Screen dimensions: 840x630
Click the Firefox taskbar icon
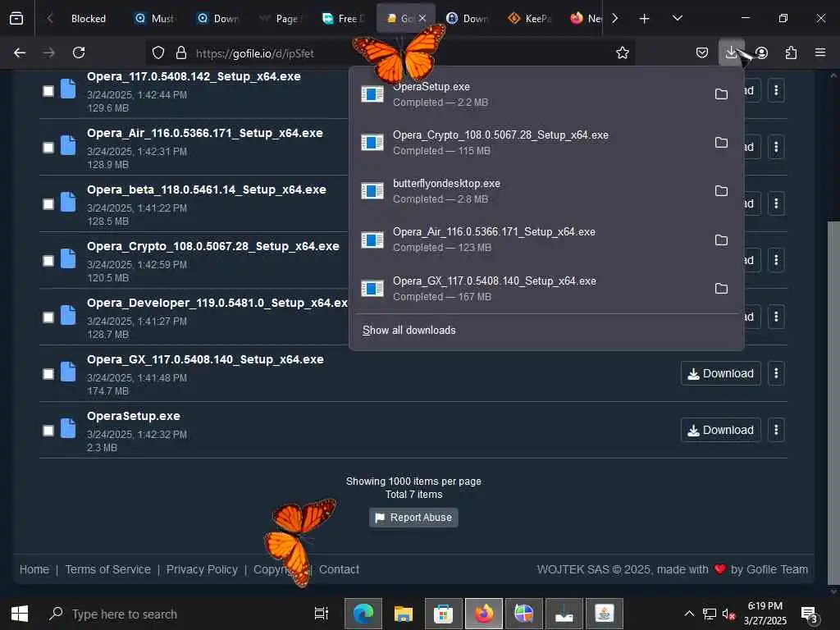point(484,614)
